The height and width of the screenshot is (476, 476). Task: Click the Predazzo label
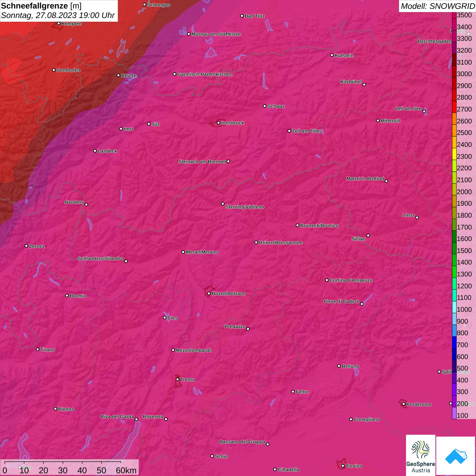[235, 326]
